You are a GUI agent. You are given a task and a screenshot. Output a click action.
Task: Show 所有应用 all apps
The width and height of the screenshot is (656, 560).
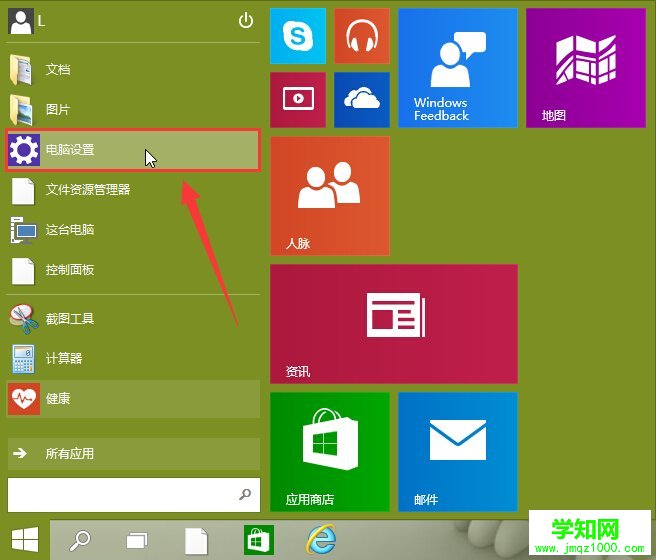pos(133,453)
